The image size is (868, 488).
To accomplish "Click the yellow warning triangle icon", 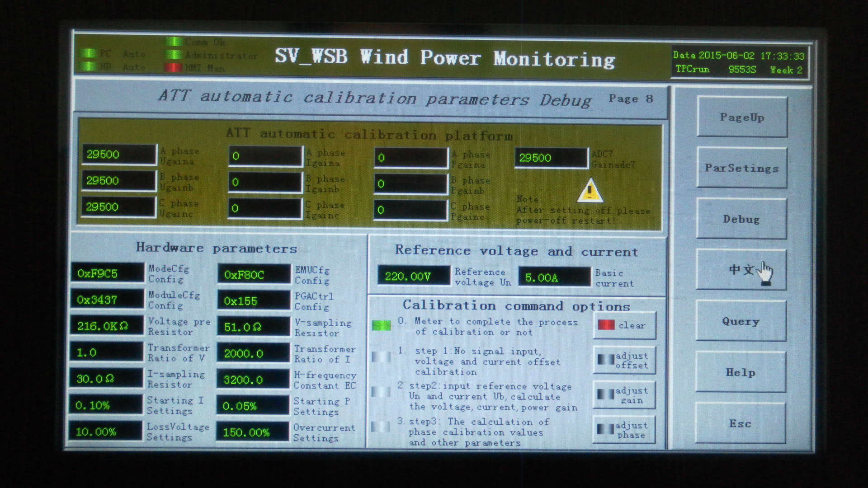I will [590, 191].
